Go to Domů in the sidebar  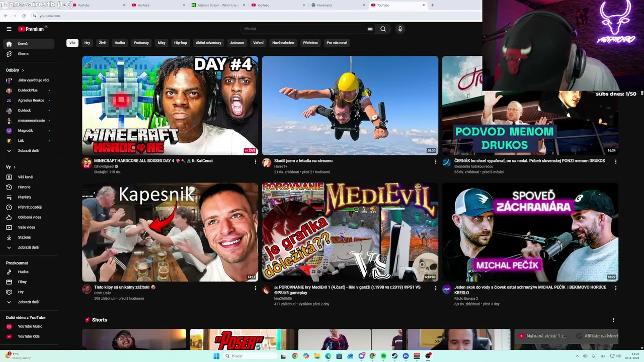(x=28, y=44)
